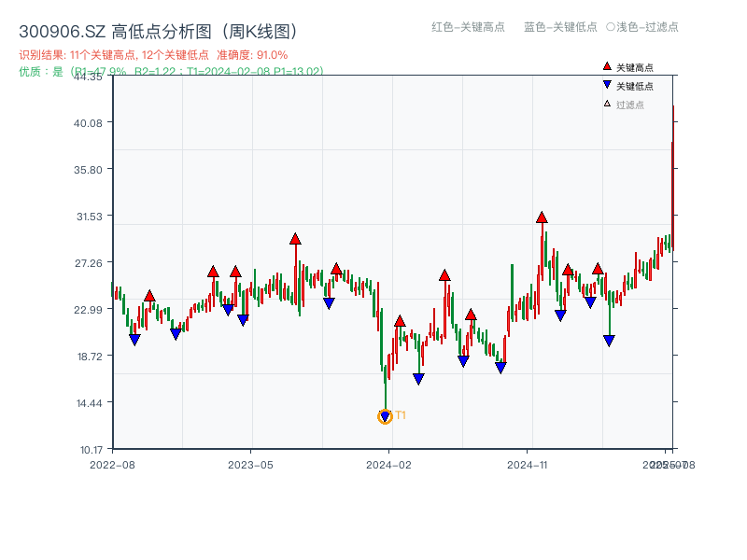The height and width of the screenshot is (560, 747).
Task: Click the 27.26 y-axis price label
Action: coord(88,263)
